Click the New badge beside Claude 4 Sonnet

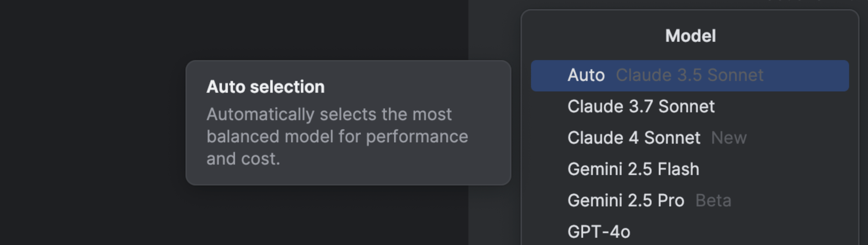click(729, 138)
